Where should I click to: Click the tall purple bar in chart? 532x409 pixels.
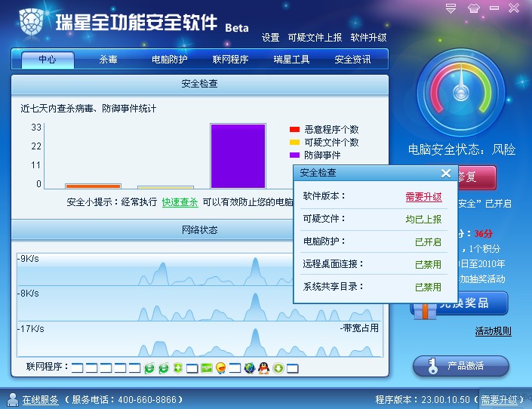tap(238, 156)
